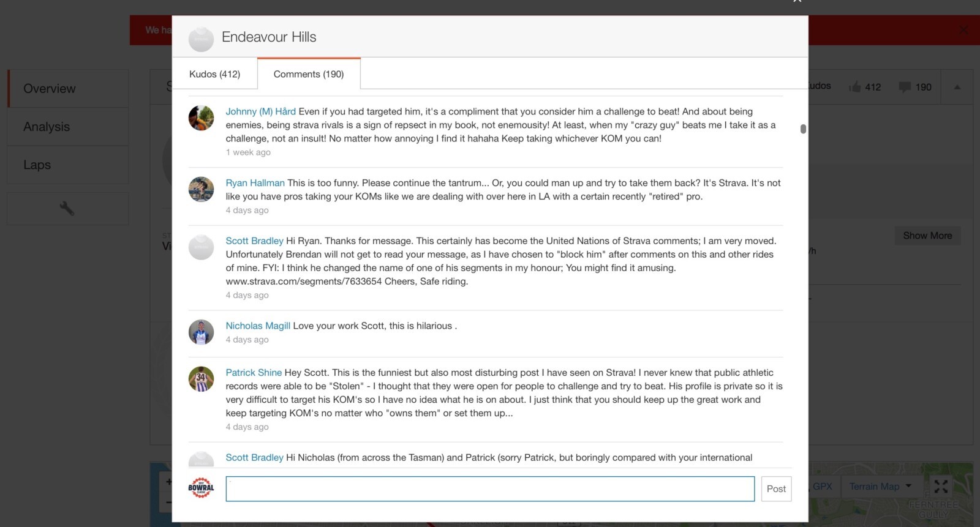The width and height of the screenshot is (980, 527).
Task: Focus the comment text input box
Action: [x=490, y=489]
